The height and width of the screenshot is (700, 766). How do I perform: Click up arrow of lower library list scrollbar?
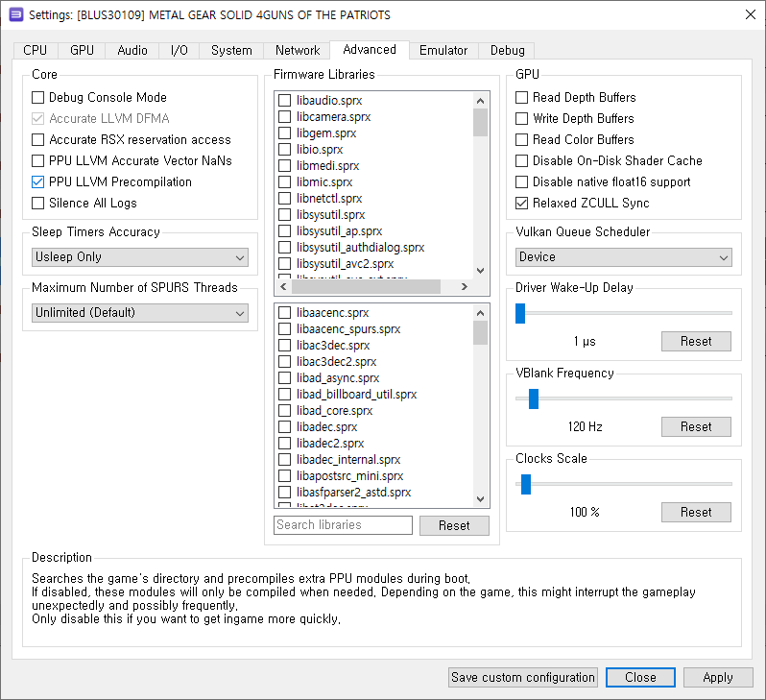click(x=480, y=313)
